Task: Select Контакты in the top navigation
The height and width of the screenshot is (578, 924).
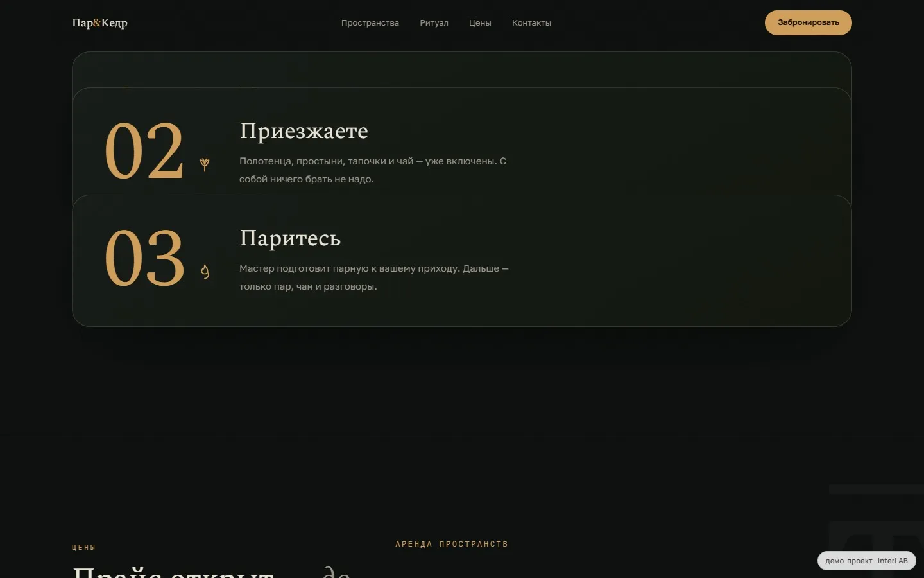Action: [x=531, y=23]
